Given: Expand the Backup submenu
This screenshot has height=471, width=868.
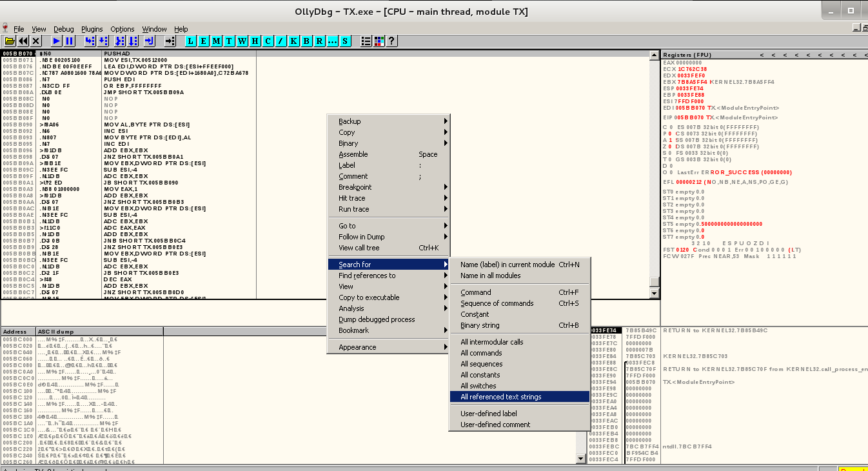Looking at the screenshot, I should point(388,121).
